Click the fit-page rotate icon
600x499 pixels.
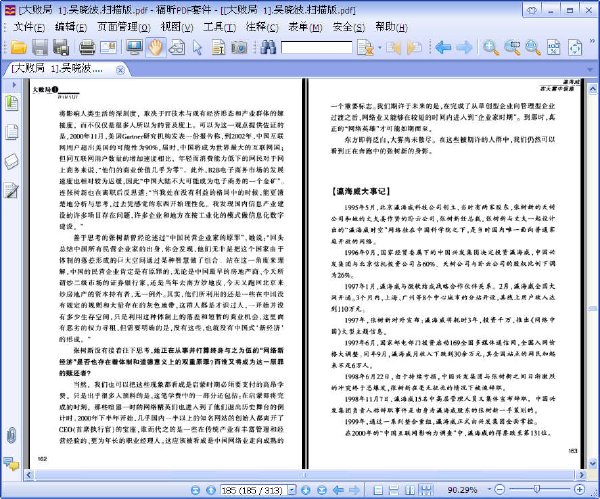(x=575, y=48)
